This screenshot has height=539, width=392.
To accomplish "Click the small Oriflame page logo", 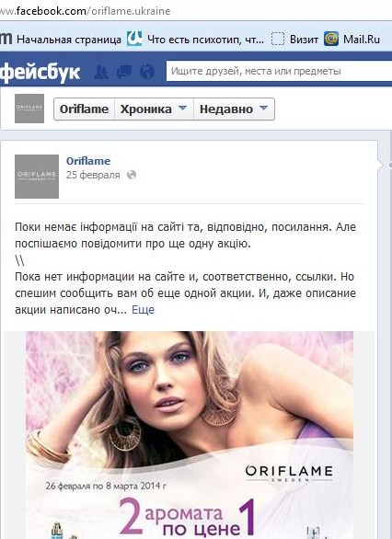I will (29, 109).
